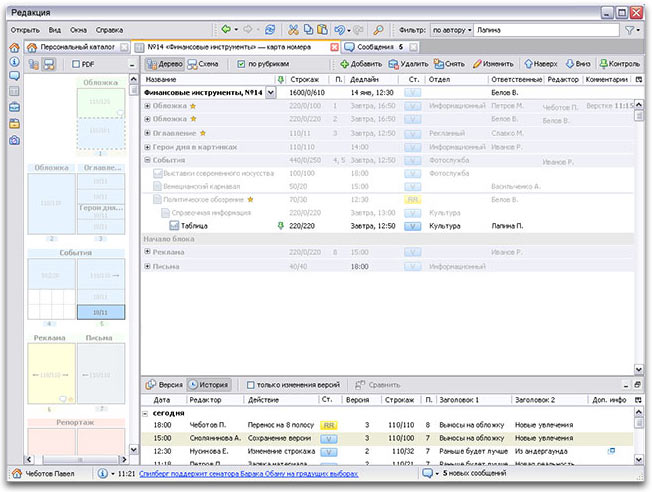The width and height of the screenshot is (652, 492).
Task: Type in the filter field containing 'Лапина'
Action: pyautogui.click(x=545, y=30)
